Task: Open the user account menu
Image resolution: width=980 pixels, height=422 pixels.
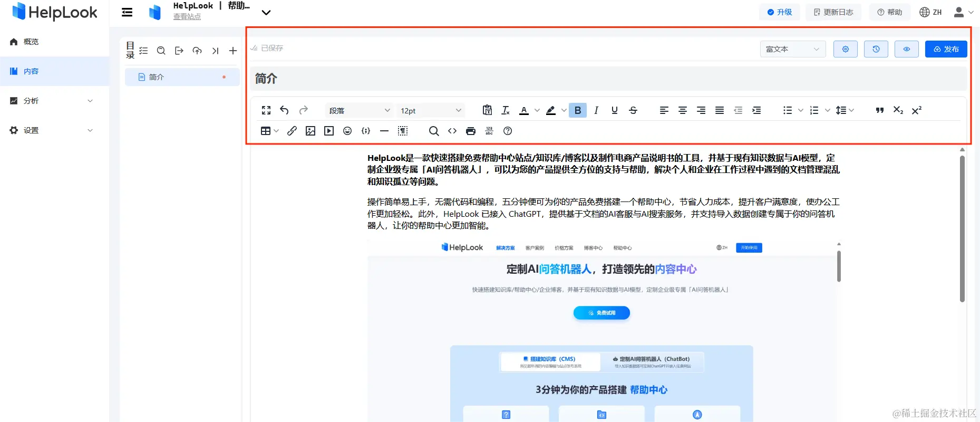Action: pyautogui.click(x=964, y=12)
